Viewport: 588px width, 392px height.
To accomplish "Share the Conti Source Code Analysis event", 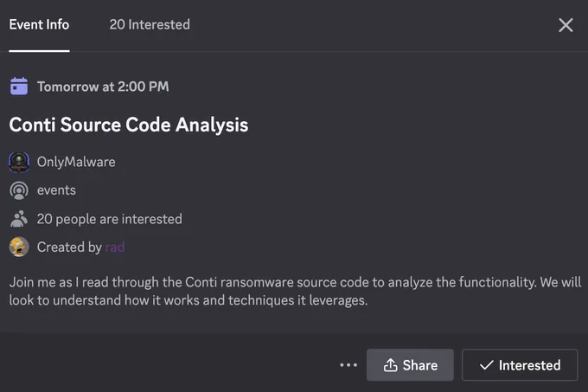I will click(410, 365).
